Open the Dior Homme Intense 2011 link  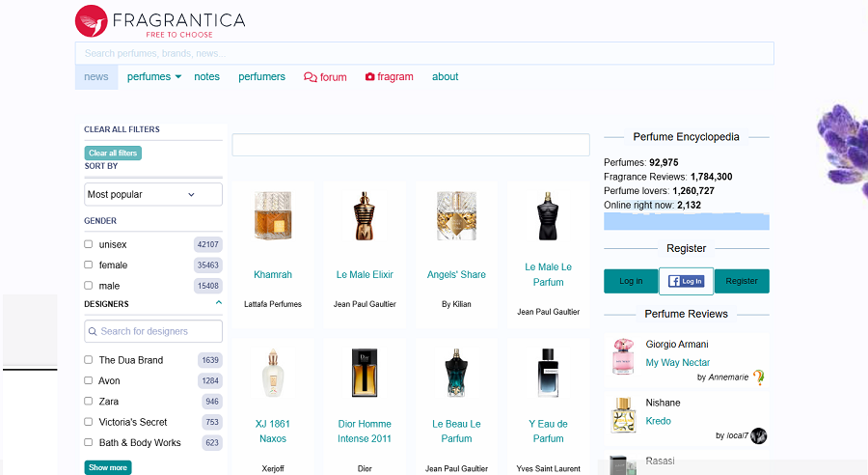(365, 432)
